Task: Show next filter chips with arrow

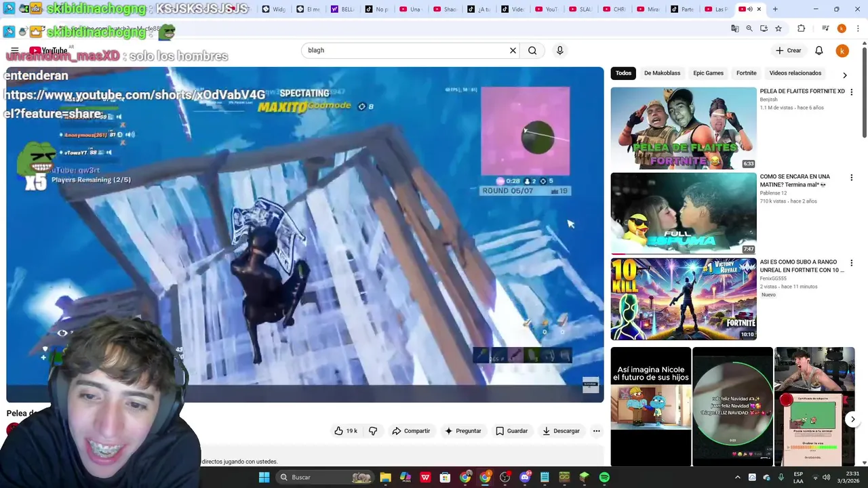Action: [844, 75]
